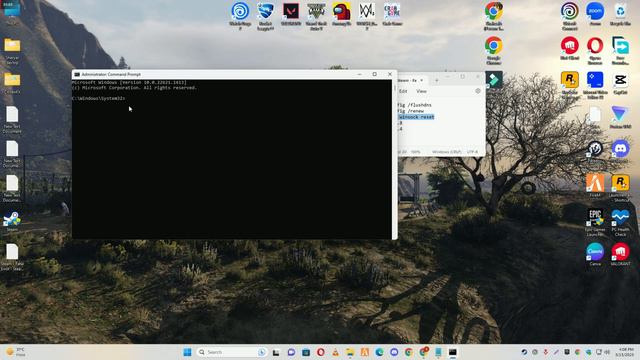Open the Edit menu in Notepad
This screenshot has width=640, height=360.
(403, 91)
